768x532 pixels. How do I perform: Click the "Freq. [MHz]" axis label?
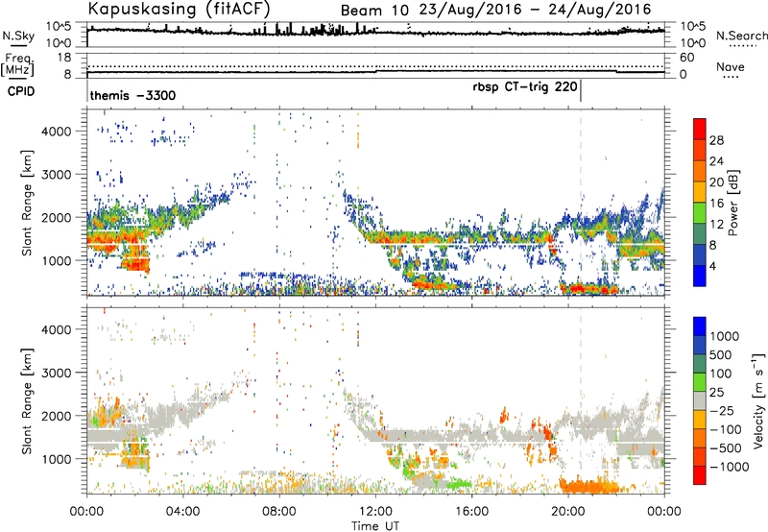coord(18,64)
